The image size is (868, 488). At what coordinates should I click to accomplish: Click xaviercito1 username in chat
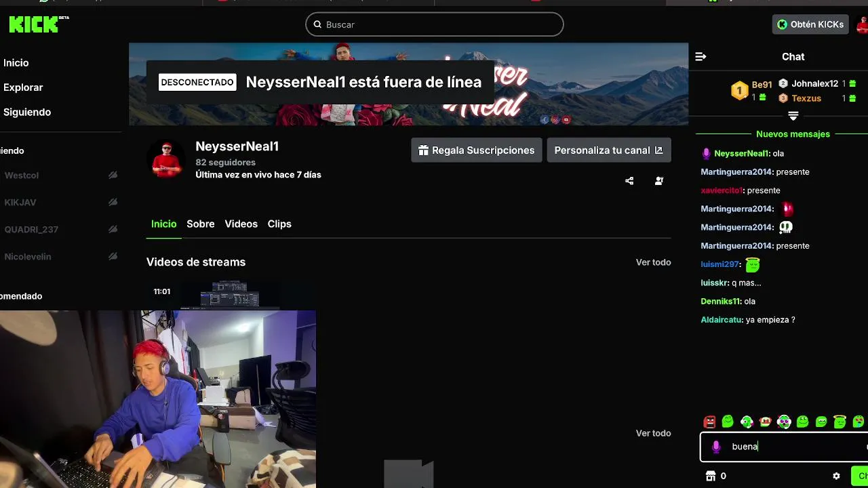[722, 190]
